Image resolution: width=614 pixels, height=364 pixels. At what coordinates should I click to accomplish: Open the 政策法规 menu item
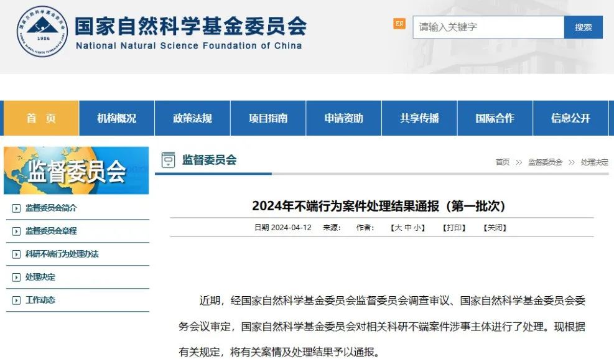192,118
